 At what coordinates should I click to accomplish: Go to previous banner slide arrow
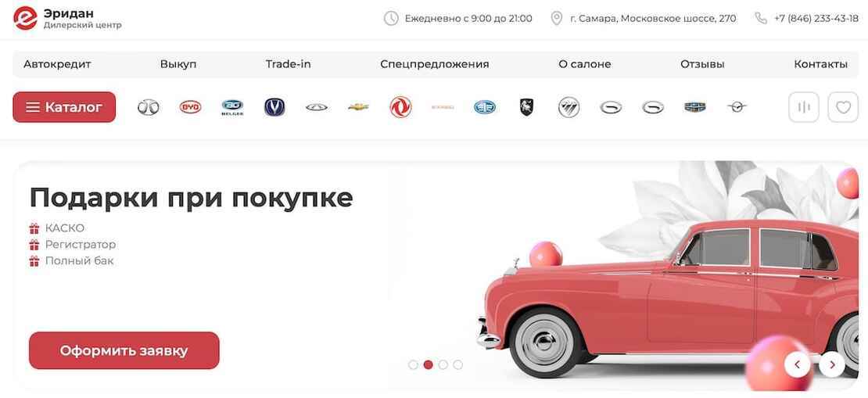[797, 364]
